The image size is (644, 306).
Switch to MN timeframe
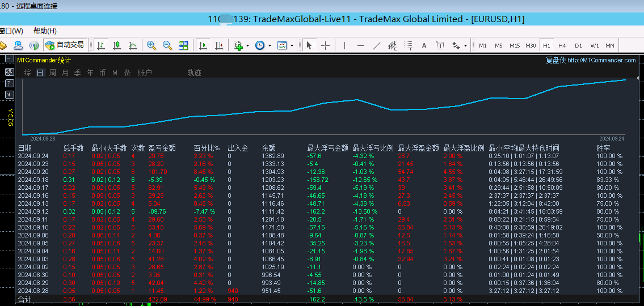[x=610, y=45]
